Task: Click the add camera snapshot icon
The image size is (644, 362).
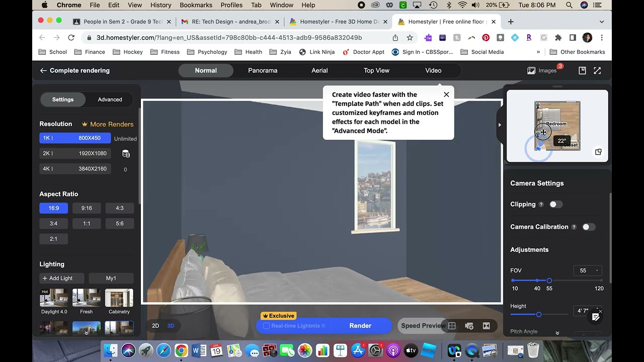Action: pos(469,326)
